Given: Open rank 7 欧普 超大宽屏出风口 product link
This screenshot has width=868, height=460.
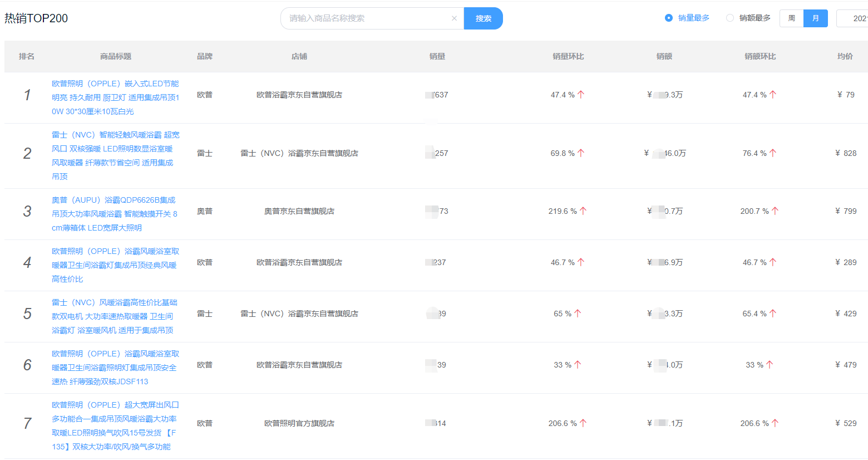Looking at the screenshot, I should coord(115,425).
